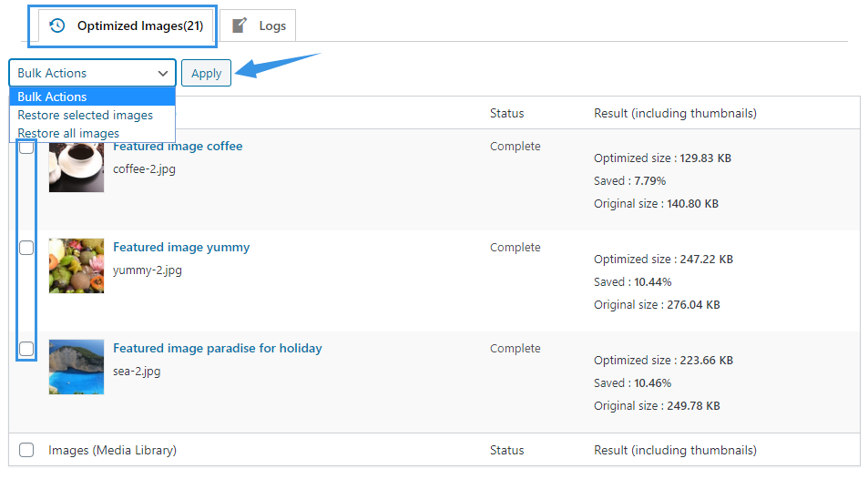Viewport: 868px width, 479px height.
Task: Collapse the Bulk Actions dropdown via its chevron
Action: pos(162,73)
